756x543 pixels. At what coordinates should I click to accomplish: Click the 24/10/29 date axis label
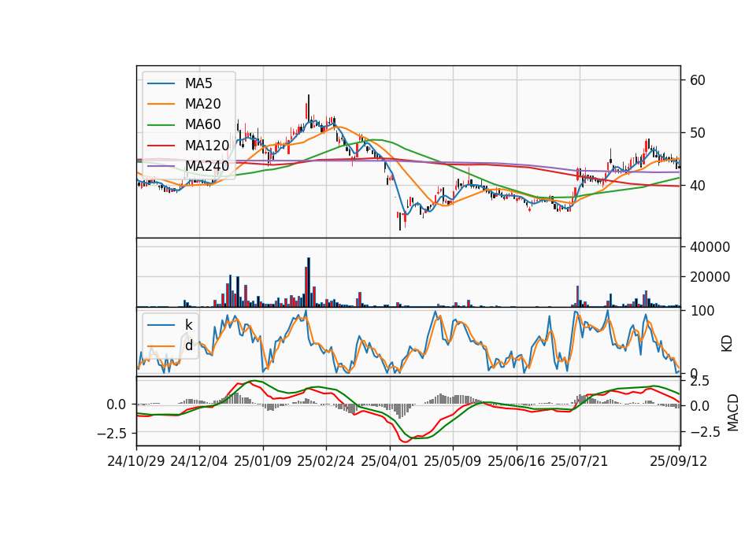click(x=136, y=461)
